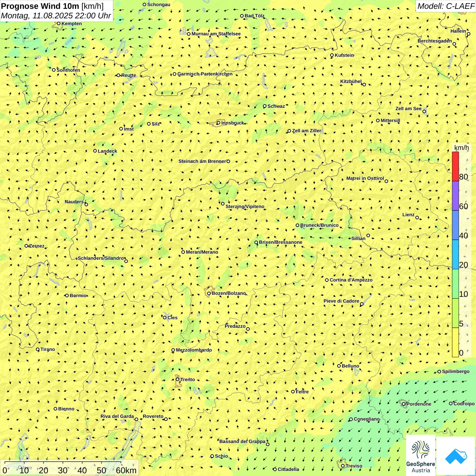Viewport: 476px width, 476px height.
Task: Click the cyan 20 km/h legend color
Action: coord(455,255)
